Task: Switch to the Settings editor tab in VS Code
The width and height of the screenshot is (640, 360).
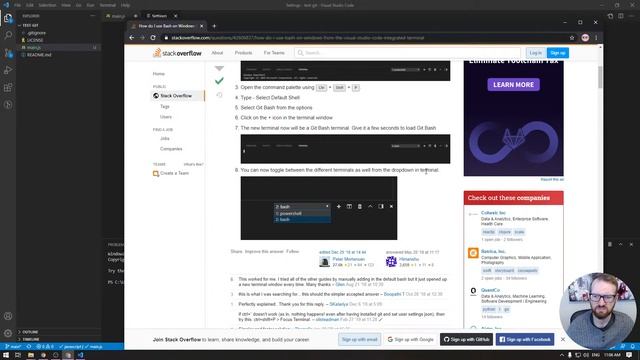Action: pyautogui.click(x=159, y=16)
